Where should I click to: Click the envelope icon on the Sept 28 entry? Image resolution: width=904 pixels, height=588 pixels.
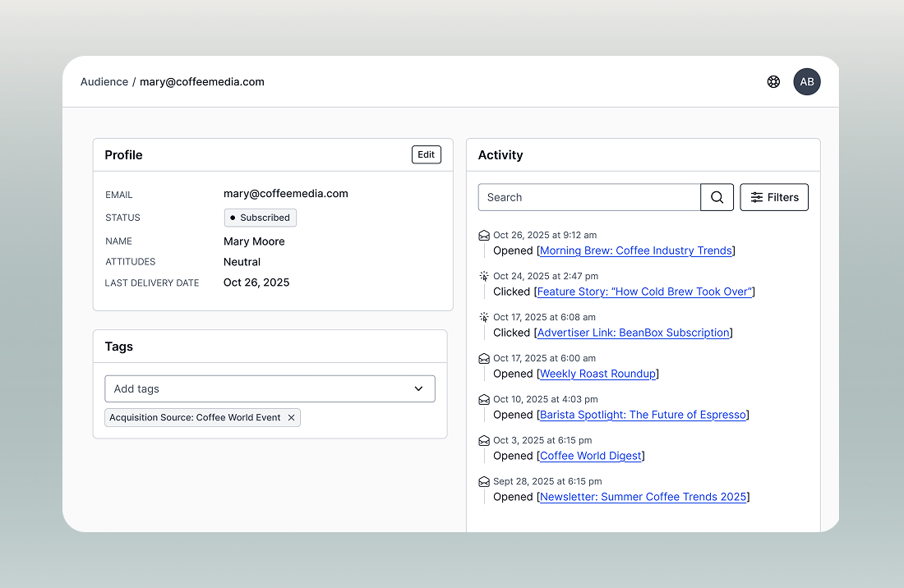[x=484, y=481]
